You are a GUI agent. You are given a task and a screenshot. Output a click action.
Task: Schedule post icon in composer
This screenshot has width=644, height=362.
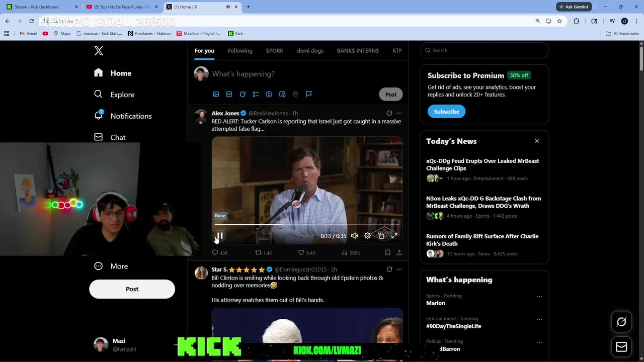click(x=282, y=94)
